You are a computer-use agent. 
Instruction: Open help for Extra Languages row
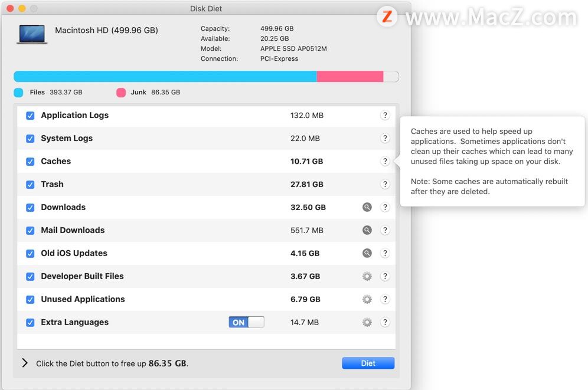click(x=385, y=322)
